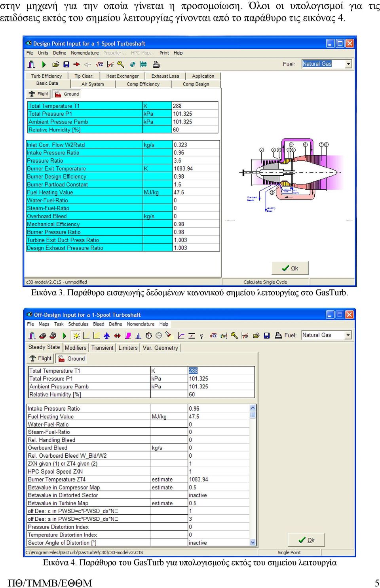Save with the floppy disk icon in Off-Design toolbar

(267, 335)
